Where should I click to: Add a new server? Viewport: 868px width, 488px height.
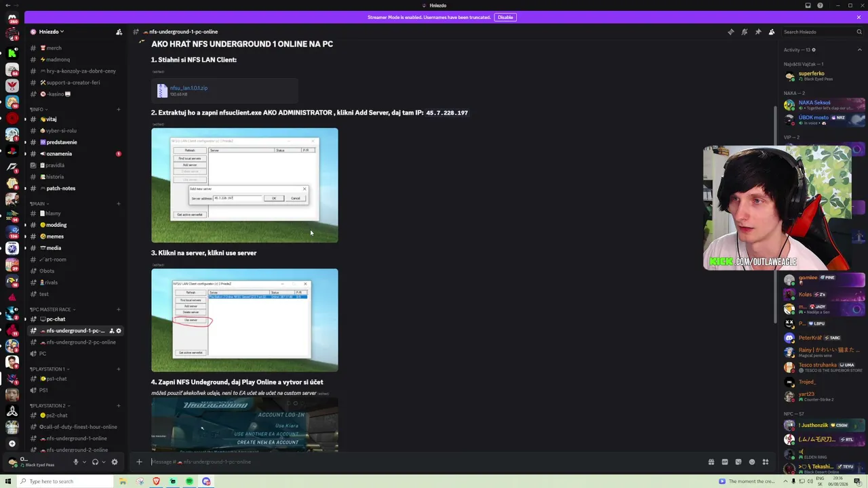tap(12, 443)
